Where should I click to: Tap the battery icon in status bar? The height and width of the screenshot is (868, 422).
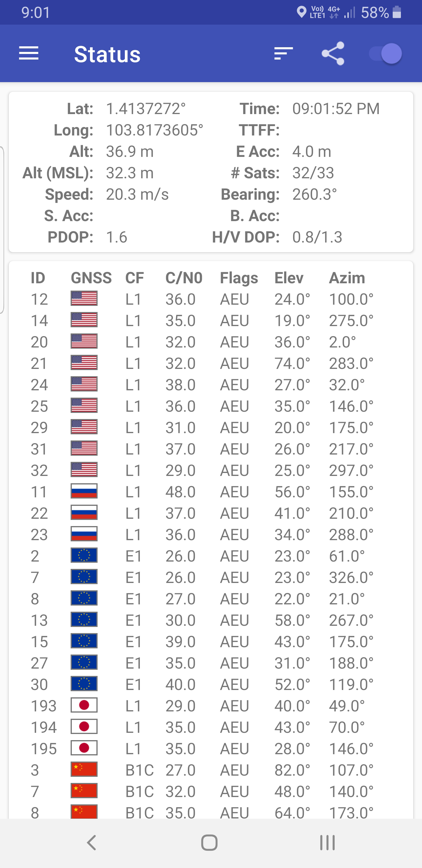(397, 13)
